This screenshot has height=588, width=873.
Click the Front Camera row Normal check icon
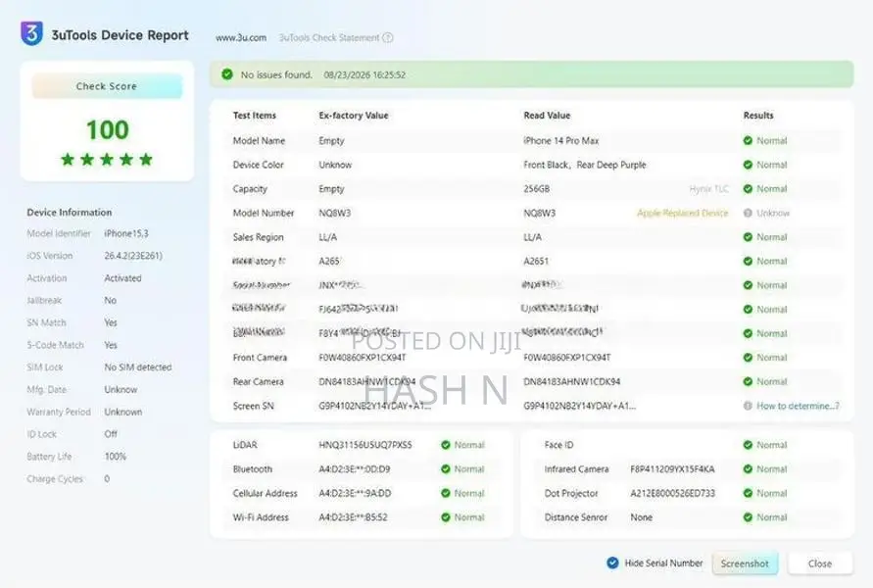(x=748, y=358)
